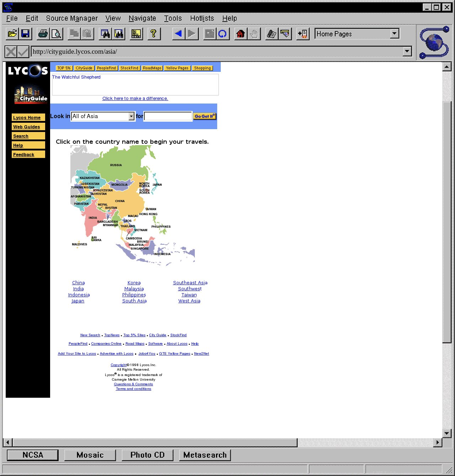Reload the page with the circular arrow icon

(x=223, y=34)
